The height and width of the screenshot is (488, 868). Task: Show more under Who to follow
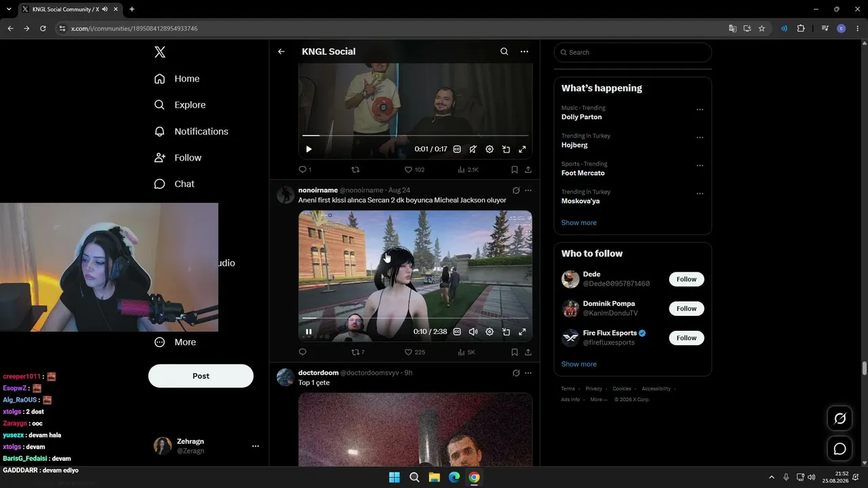click(578, 364)
